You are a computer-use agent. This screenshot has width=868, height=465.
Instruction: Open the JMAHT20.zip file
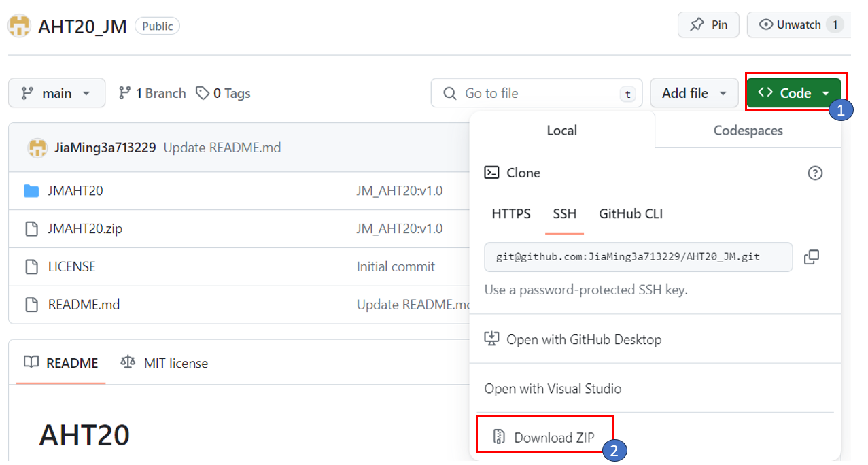click(85, 228)
